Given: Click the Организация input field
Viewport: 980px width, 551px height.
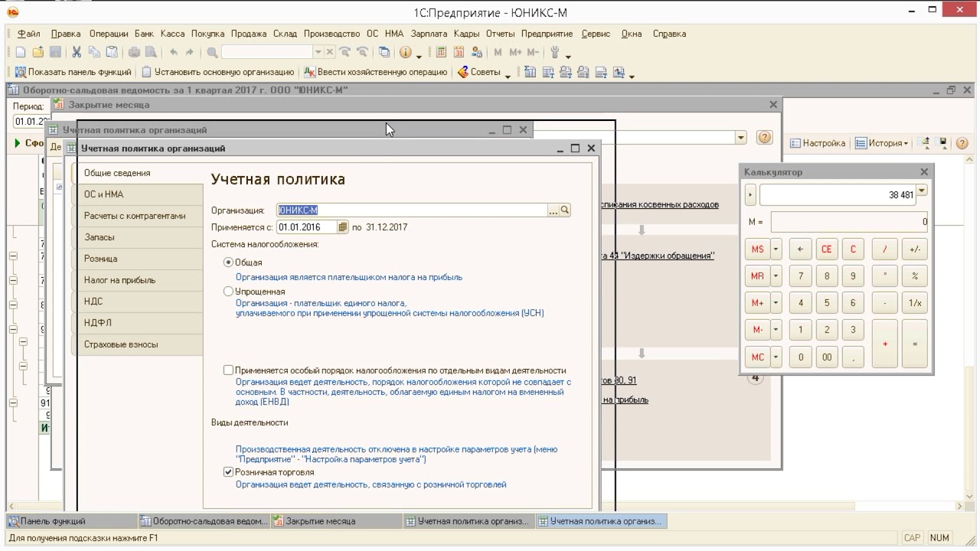Looking at the screenshot, I should click(412, 210).
